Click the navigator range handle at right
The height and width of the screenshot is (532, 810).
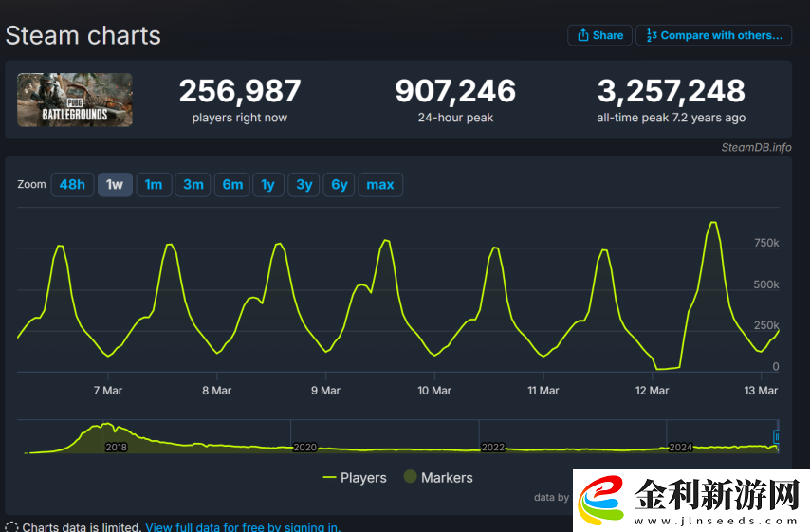[x=776, y=436]
